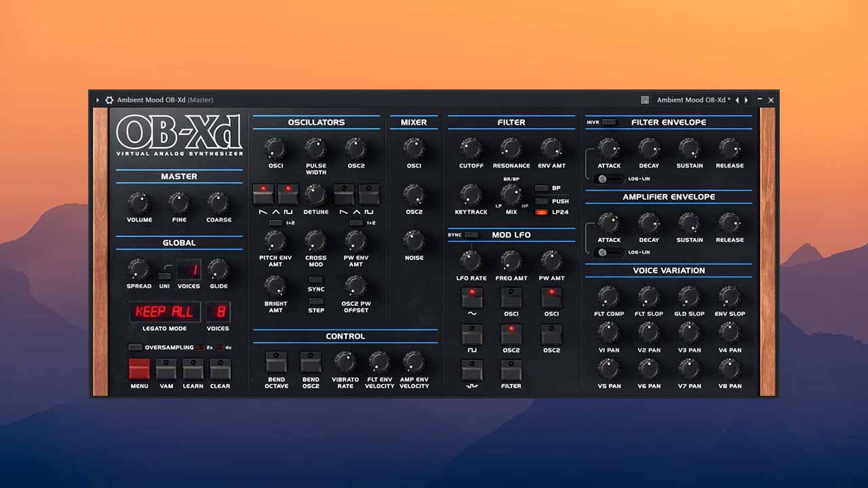868x488 pixels.
Task: Click the KEEP ALL legato mode display
Action: coord(165,312)
